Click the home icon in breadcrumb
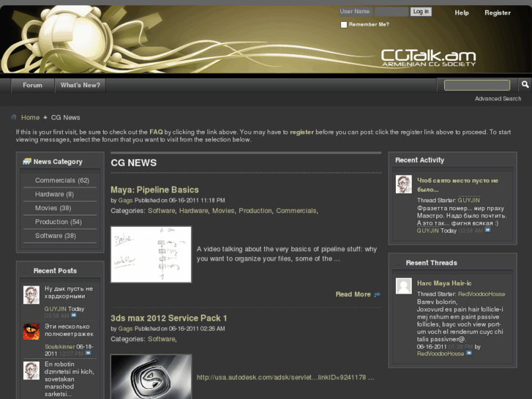Viewport: 532px width, 399px height. 14,117
